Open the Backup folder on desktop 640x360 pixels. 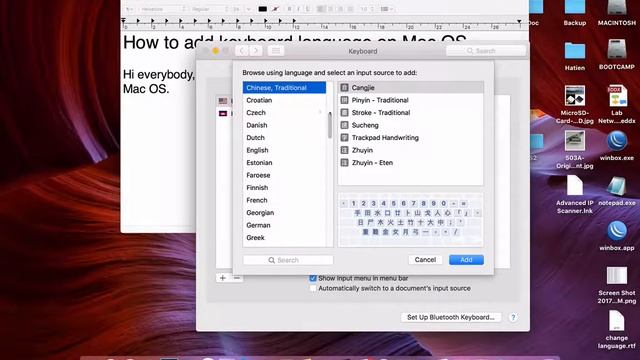575,13
